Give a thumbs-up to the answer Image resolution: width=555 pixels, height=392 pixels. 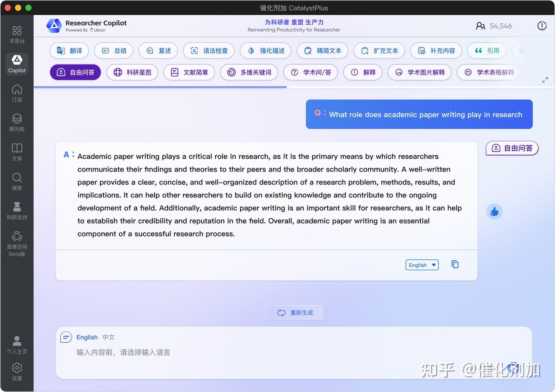click(494, 211)
